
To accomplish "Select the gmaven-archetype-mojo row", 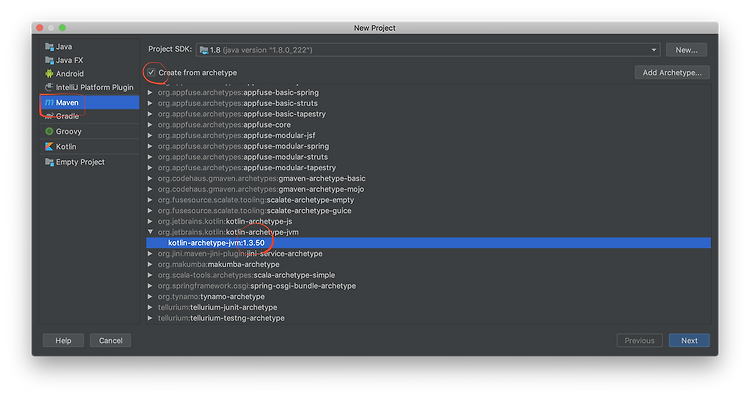I will (x=428, y=189).
